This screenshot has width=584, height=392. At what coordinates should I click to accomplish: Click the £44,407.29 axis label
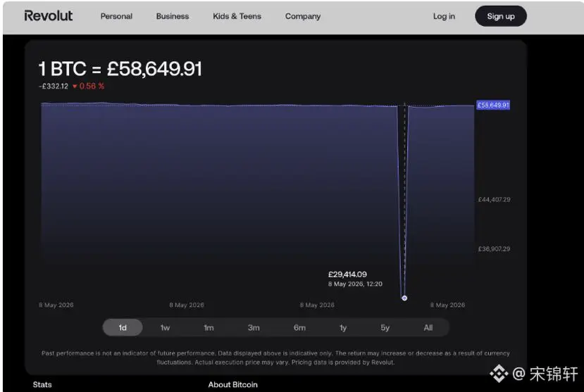point(495,200)
